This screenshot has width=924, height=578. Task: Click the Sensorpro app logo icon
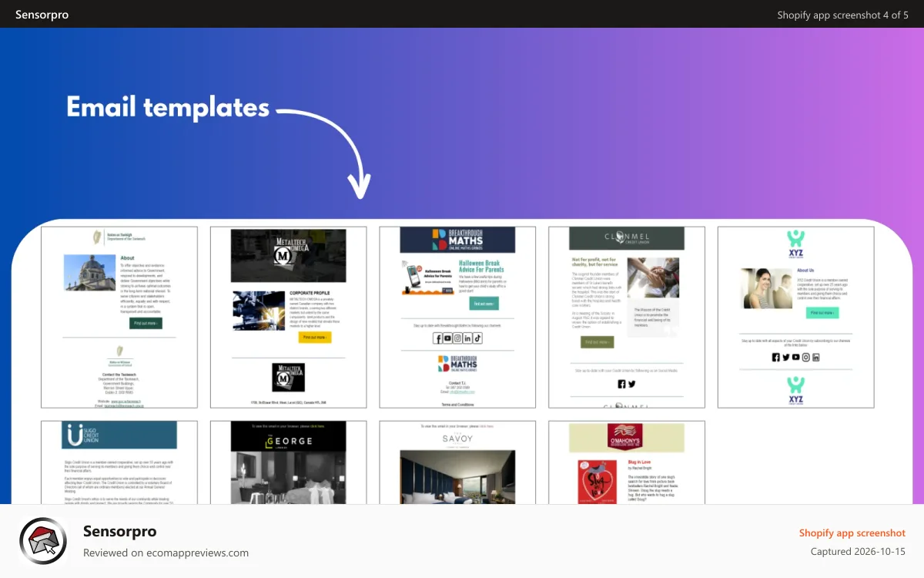44,542
